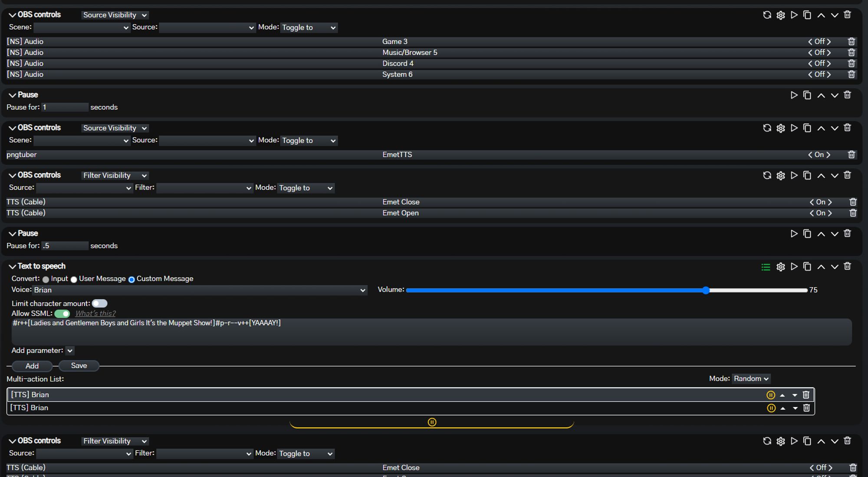Expand the Mode dropdown in first OBS controls
This screenshot has height=477, width=868.
[308, 27]
